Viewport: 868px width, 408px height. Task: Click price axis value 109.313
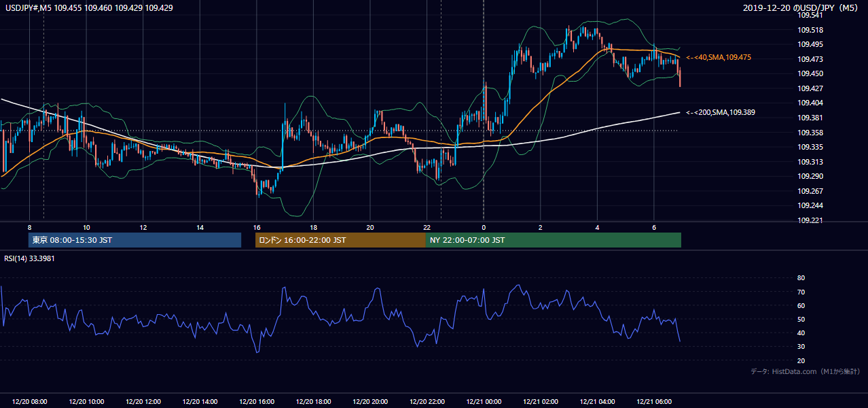coord(810,162)
